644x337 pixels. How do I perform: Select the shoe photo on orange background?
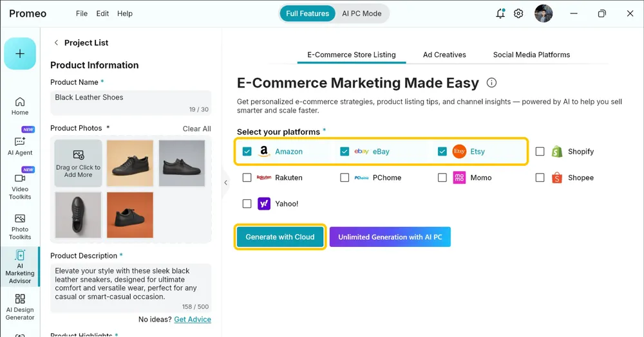click(x=130, y=215)
